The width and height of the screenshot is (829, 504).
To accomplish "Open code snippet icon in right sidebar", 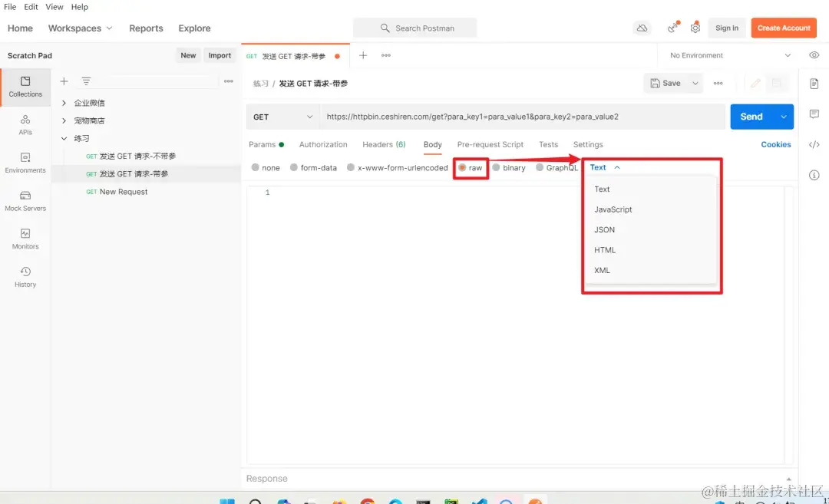I will [x=814, y=144].
